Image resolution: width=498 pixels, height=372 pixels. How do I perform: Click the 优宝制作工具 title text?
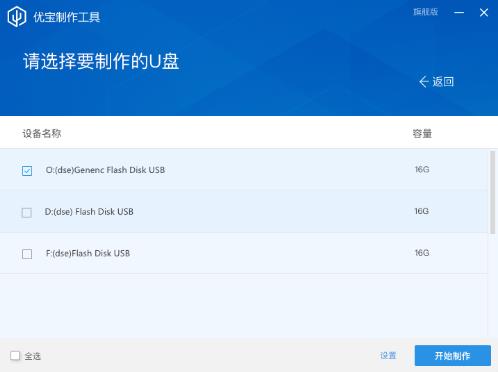[x=67, y=17]
